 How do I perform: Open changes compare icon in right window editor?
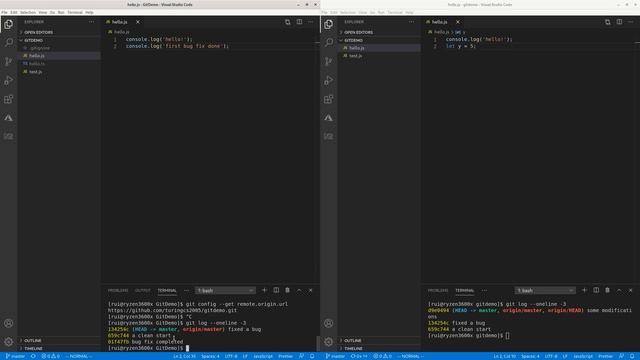[608, 22]
